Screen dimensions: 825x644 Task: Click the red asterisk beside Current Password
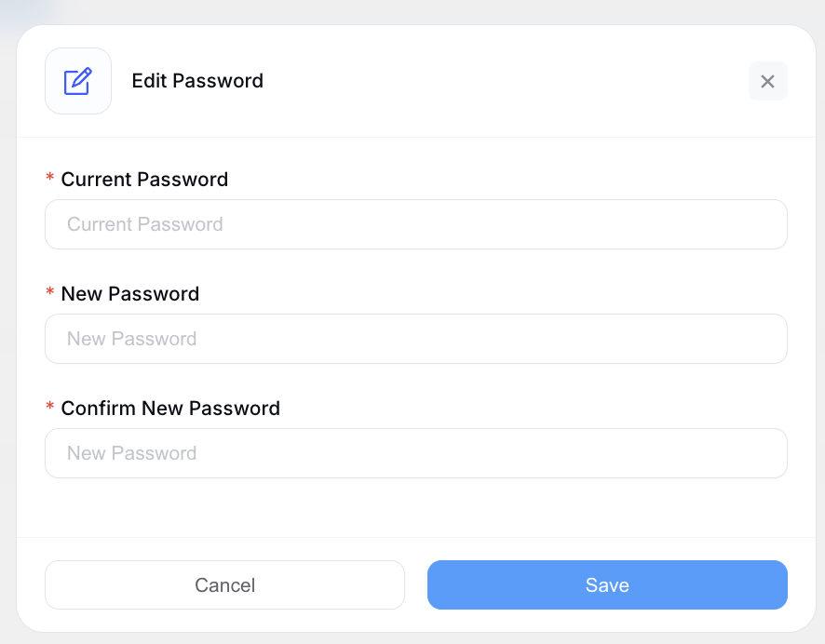(x=49, y=179)
